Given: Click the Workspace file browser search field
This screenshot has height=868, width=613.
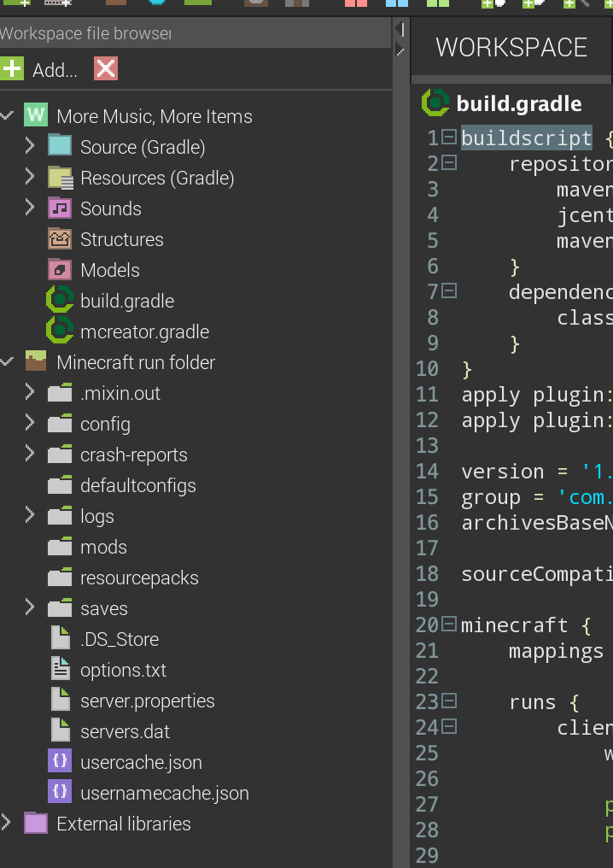Looking at the screenshot, I should (196, 33).
